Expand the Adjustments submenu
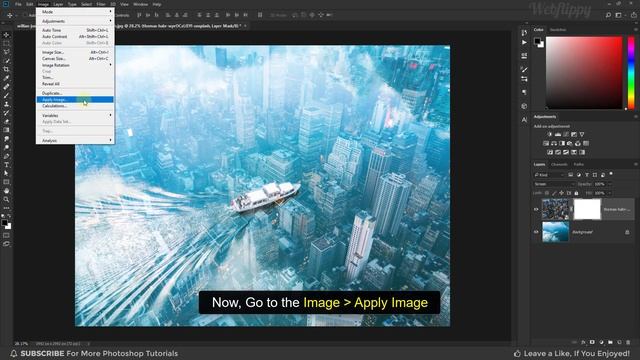640x360 pixels. pyautogui.click(x=75, y=21)
